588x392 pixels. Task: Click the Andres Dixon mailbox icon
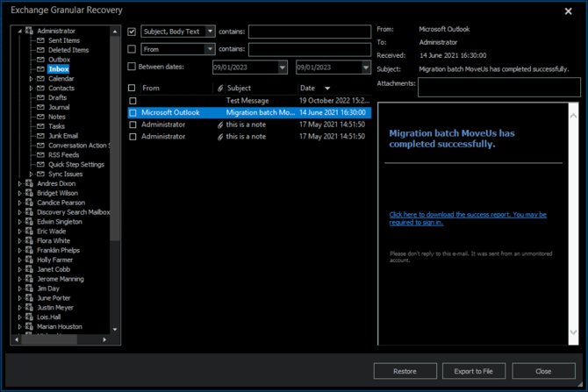[x=29, y=183]
